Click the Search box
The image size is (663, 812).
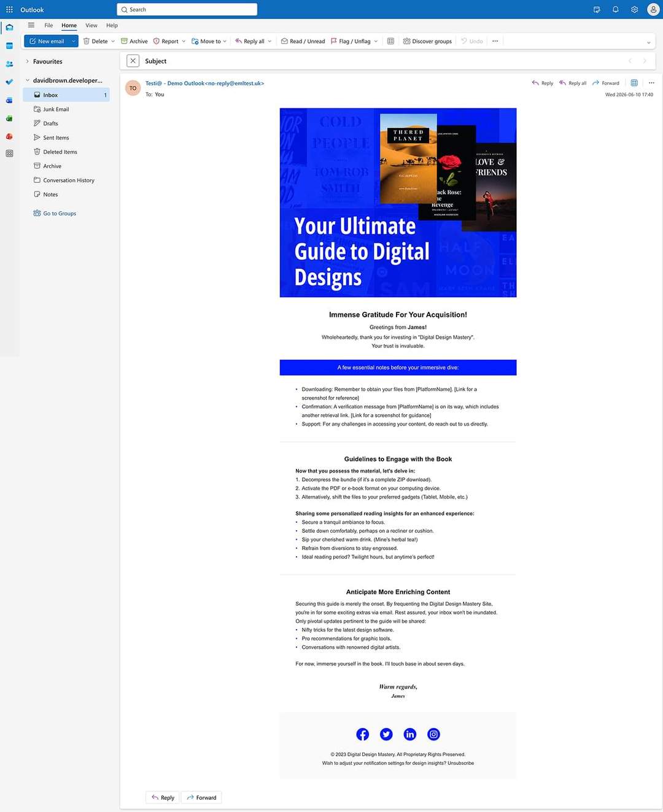[x=187, y=10]
